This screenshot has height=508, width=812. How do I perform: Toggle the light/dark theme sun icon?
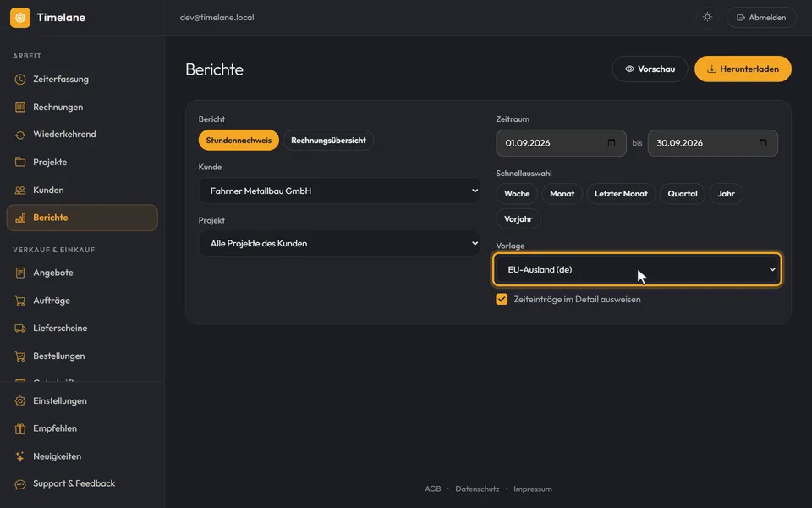pyautogui.click(x=707, y=17)
